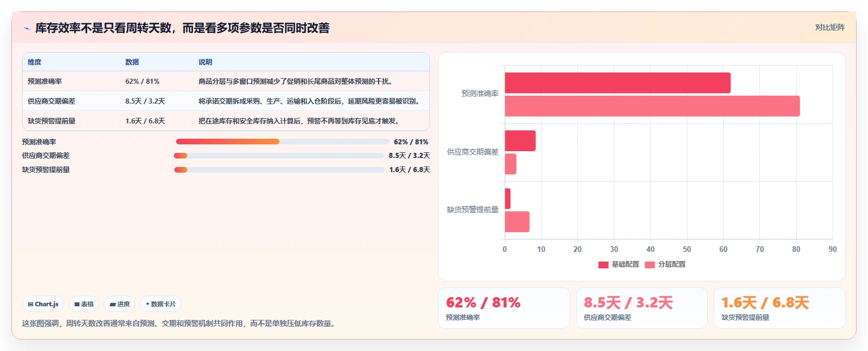Toggle 分层配置 legend item in chart

point(665,264)
